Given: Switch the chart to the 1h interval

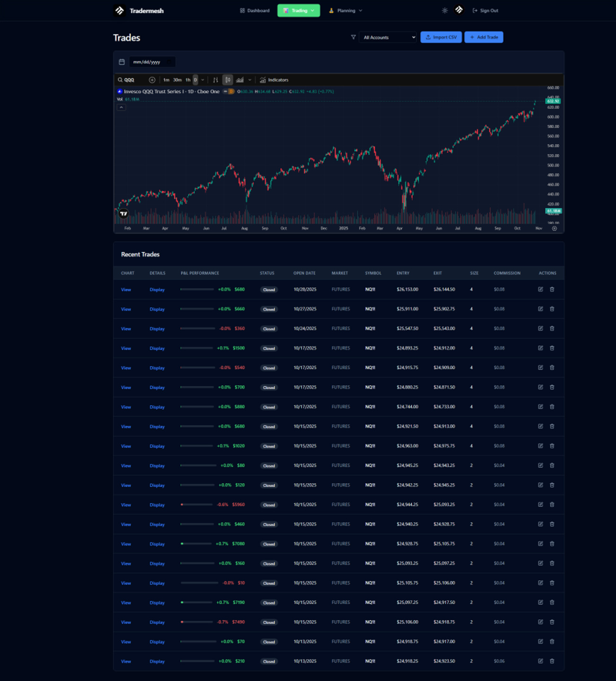Looking at the screenshot, I should pos(188,80).
